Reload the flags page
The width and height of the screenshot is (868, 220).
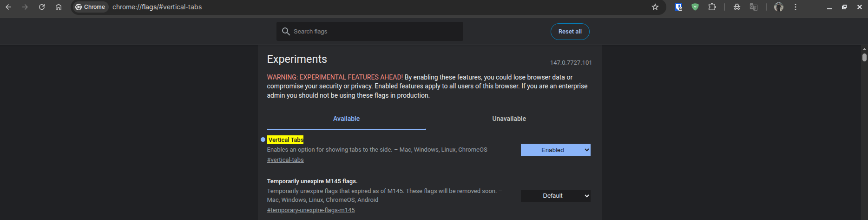[42, 7]
